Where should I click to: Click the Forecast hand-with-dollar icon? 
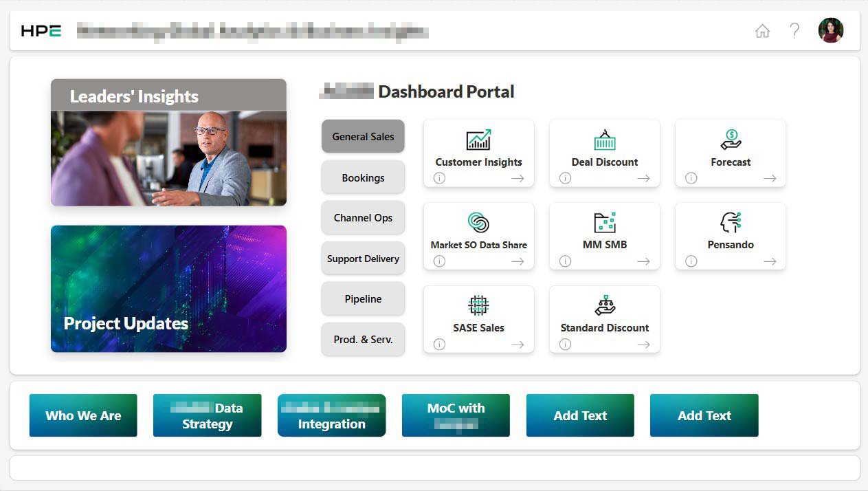point(731,140)
